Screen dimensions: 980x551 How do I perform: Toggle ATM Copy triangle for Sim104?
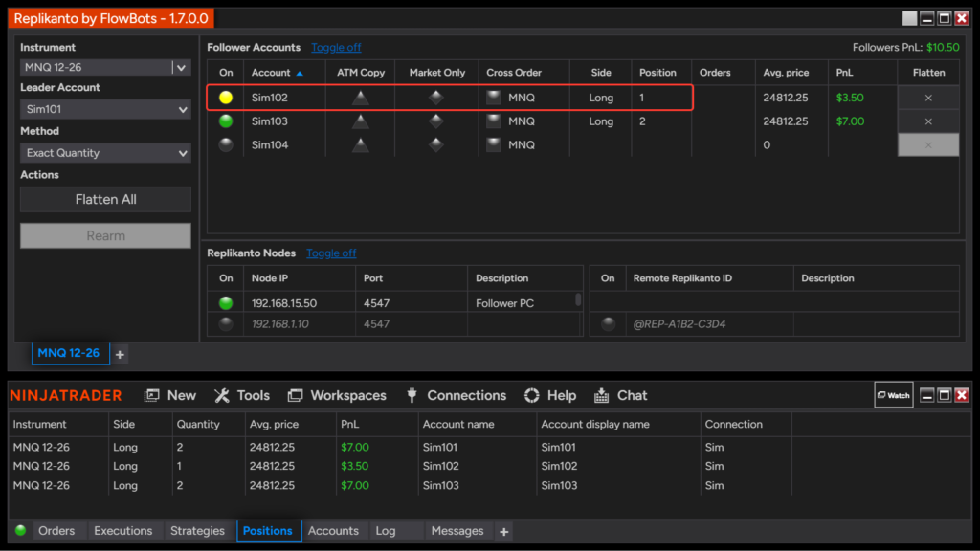pos(360,145)
